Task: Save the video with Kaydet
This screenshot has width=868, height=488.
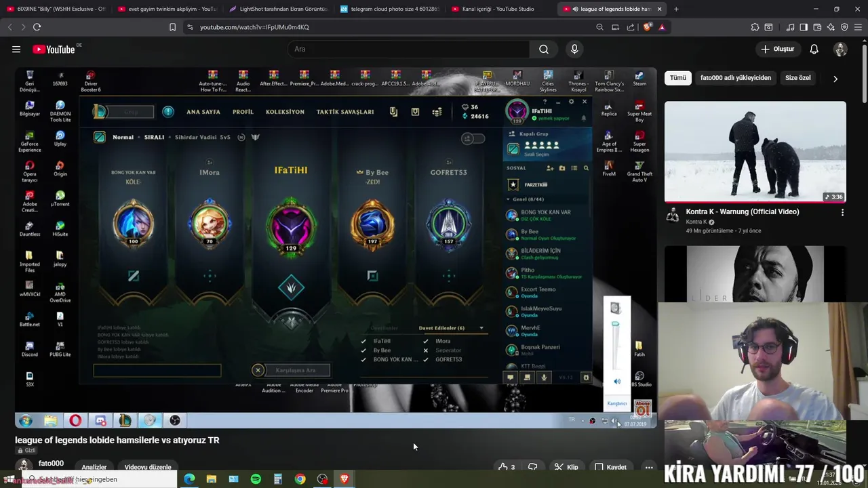Action: tap(610, 467)
